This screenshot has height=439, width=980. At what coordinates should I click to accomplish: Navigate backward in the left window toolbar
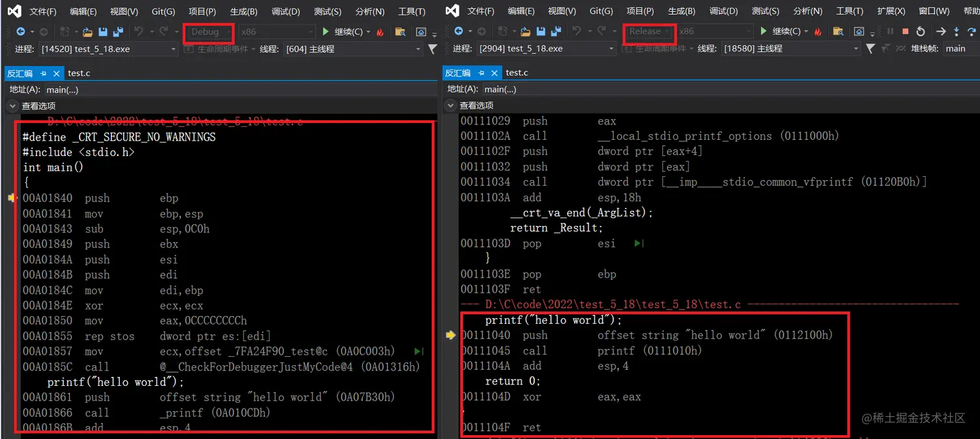pos(21,32)
